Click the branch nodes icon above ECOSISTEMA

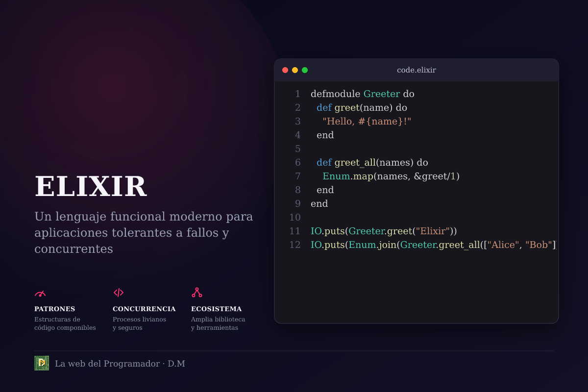click(x=197, y=293)
